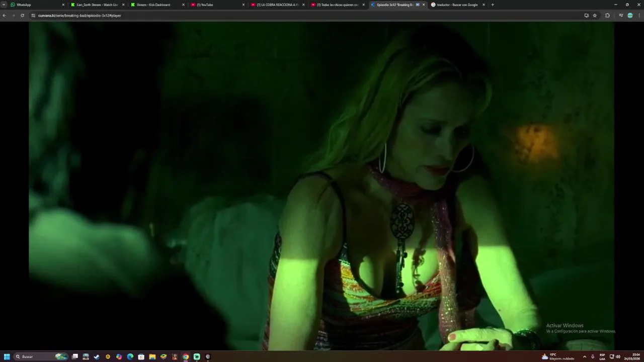Open File Explorer from taskbar

click(x=152, y=356)
